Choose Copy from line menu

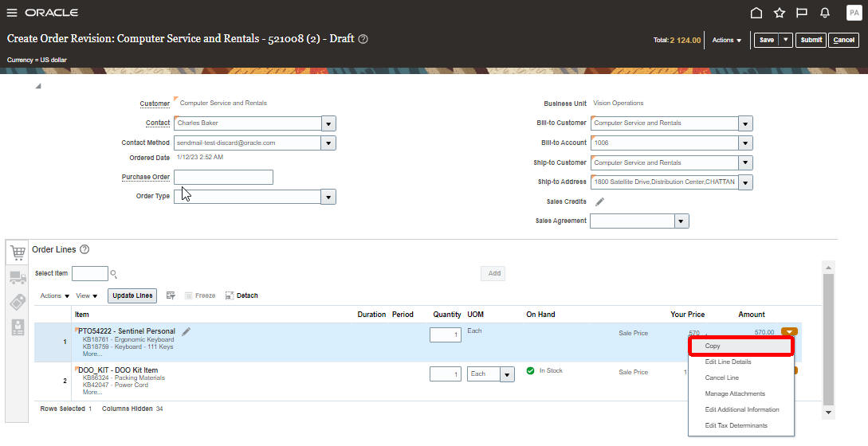coord(740,346)
